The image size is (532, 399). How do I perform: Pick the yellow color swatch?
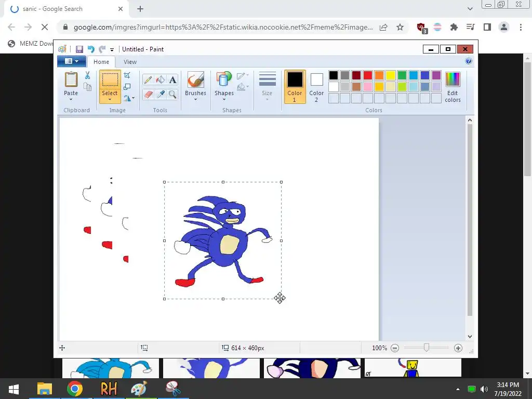coord(391,75)
